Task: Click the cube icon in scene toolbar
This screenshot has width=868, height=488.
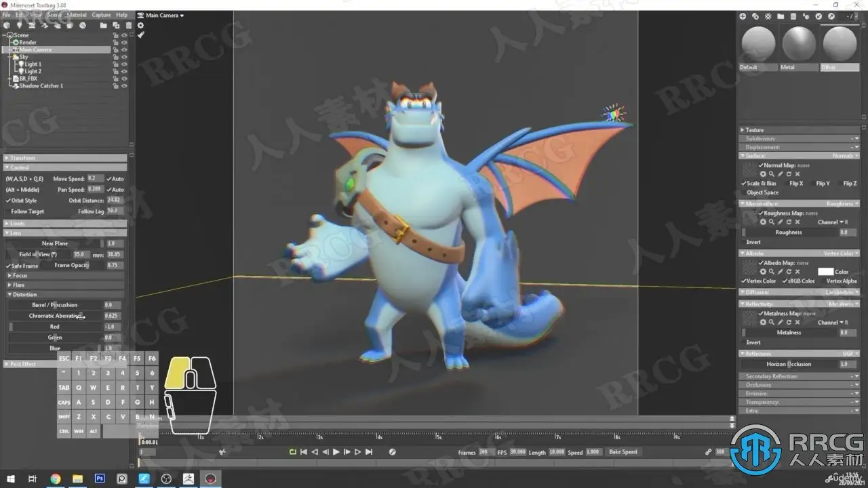Action: (7, 26)
